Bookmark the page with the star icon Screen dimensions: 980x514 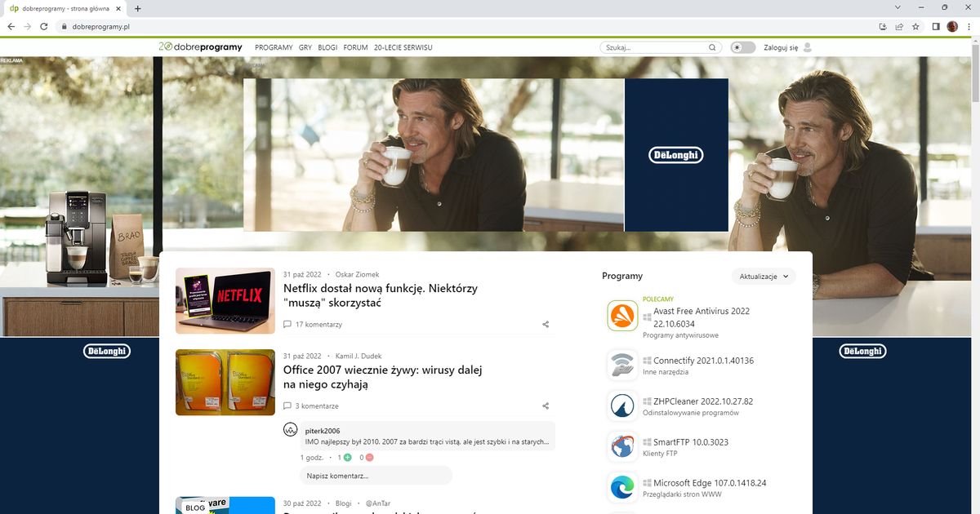click(x=915, y=26)
